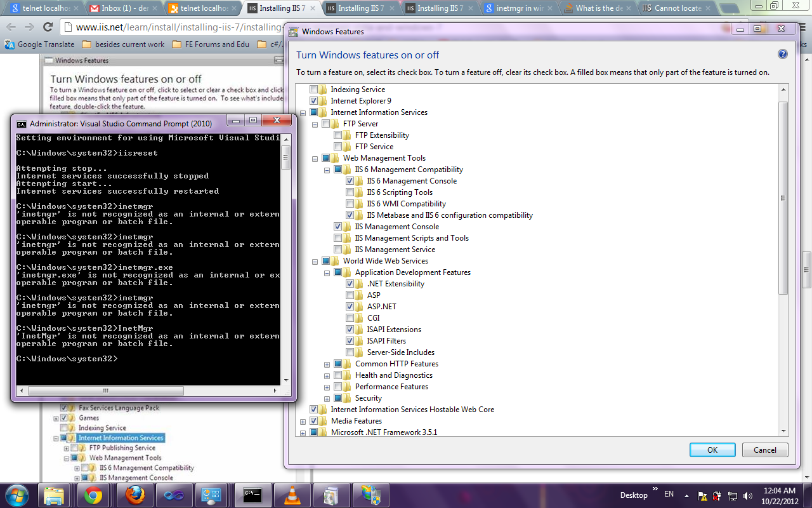Enable IIS 6 WMI Compatibility checkbox
This screenshot has height=508, width=812.
click(350, 204)
